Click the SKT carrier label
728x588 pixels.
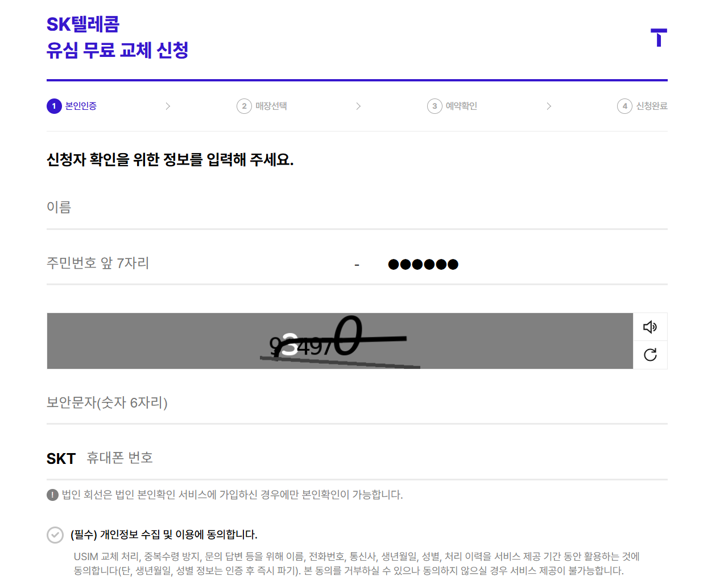61,459
